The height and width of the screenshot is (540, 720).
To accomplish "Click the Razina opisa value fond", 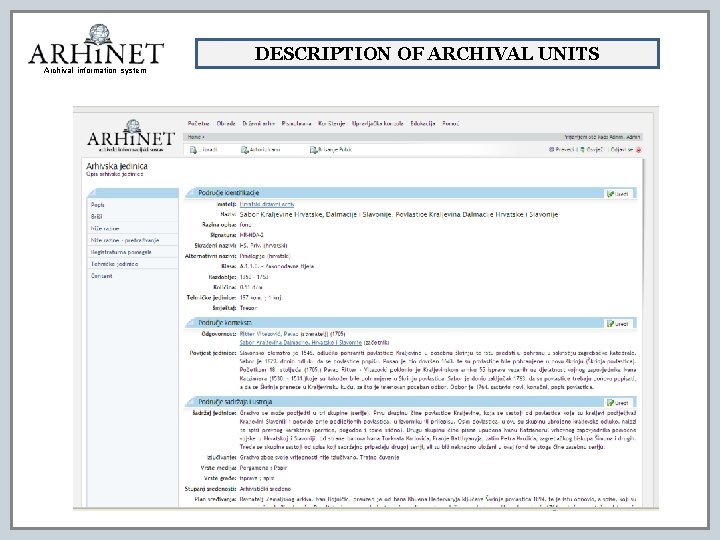I will pos(246,225).
